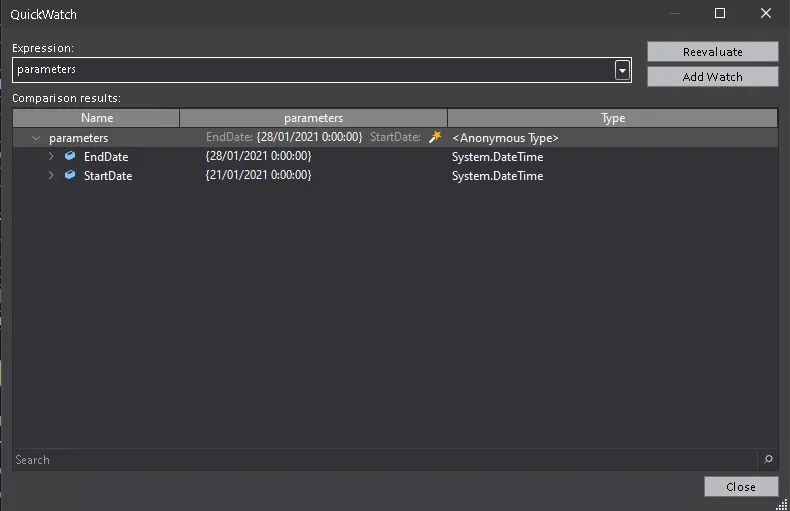The width and height of the screenshot is (790, 511).
Task: Collapse the parameters tree node
Action: click(x=36, y=138)
